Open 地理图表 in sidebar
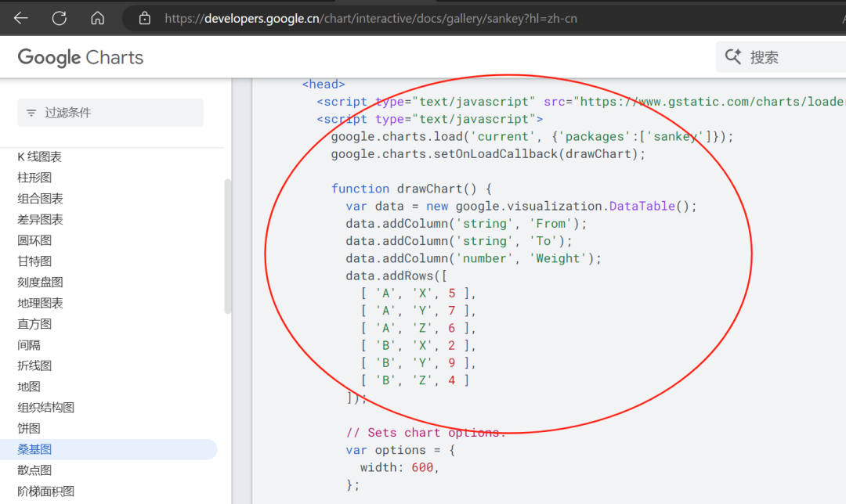 pyautogui.click(x=40, y=304)
